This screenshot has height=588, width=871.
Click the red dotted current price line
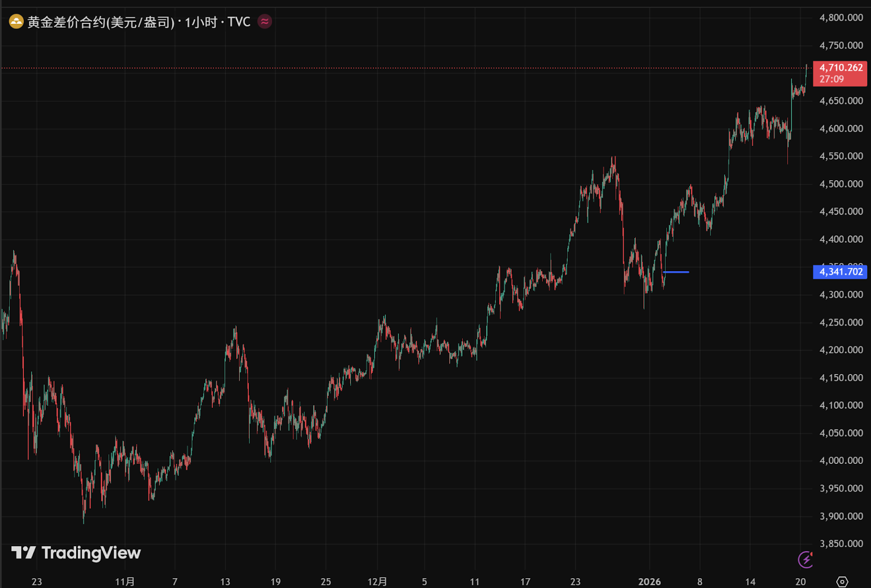381,68
